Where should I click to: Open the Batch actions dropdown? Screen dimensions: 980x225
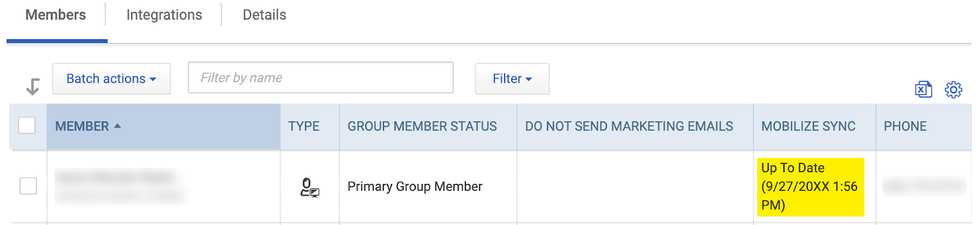point(111,78)
